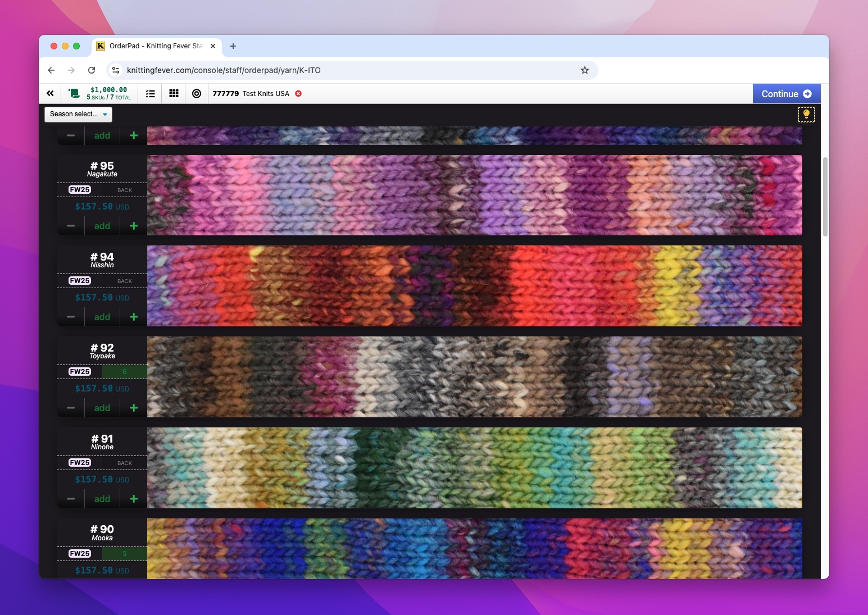Screen dimensions: 868x615
Task: Click the FW25 season badge on #95 Nagakute
Action: [x=80, y=190]
